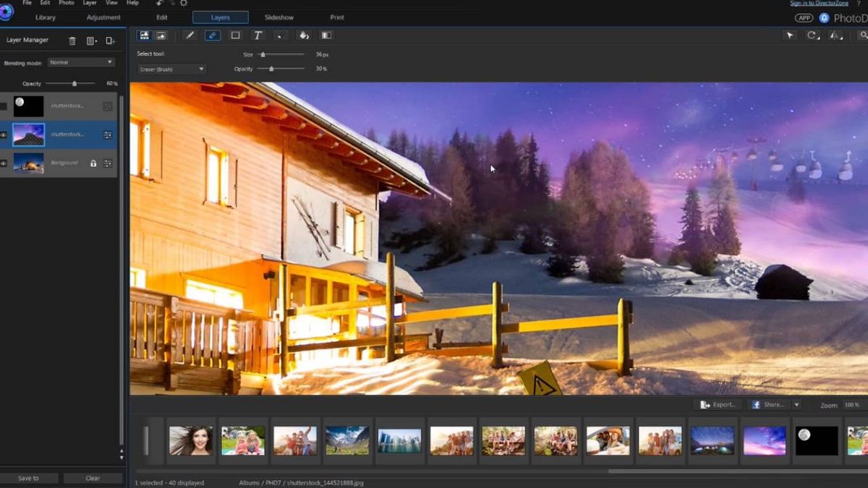Activate the Text tool
Viewport: 868px width, 488px height.
tap(258, 35)
